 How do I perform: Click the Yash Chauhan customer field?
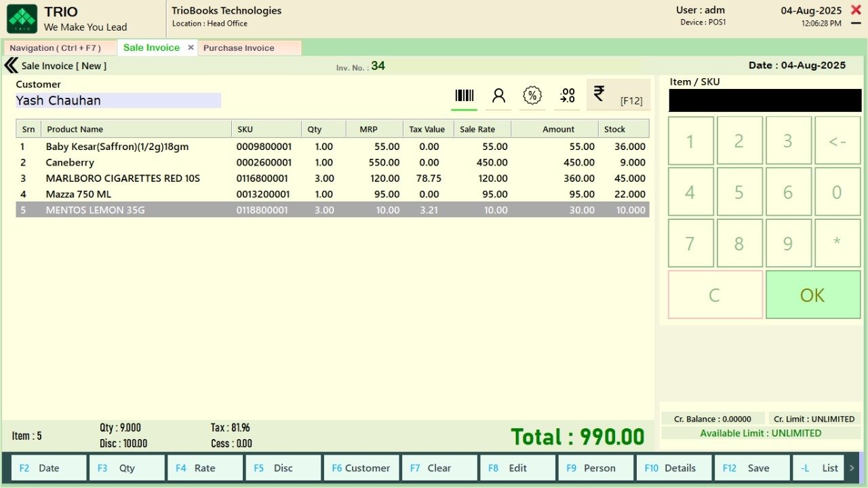click(x=118, y=100)
